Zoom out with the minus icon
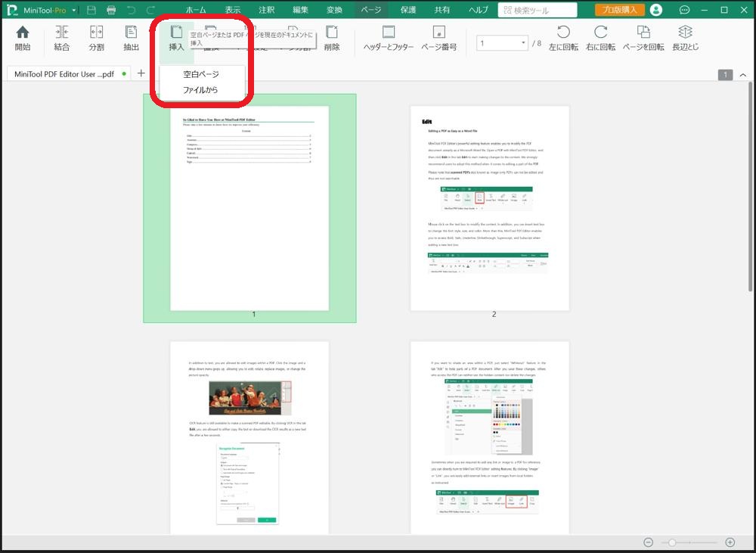The image size is (756, 553). [x=649, y=542]
